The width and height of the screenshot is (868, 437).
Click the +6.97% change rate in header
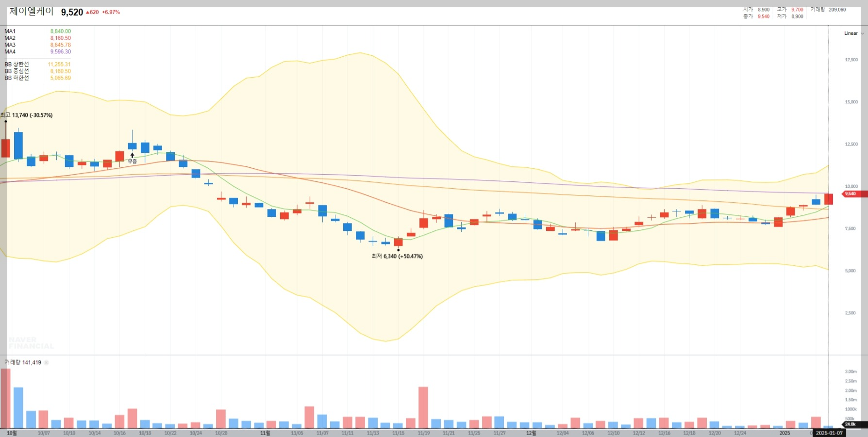click(x=111, y=12)
